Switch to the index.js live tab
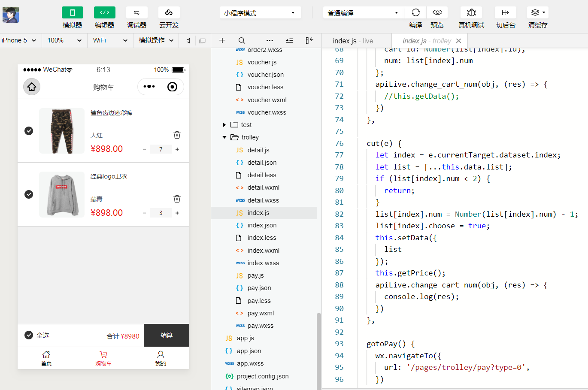 (353, 41)
